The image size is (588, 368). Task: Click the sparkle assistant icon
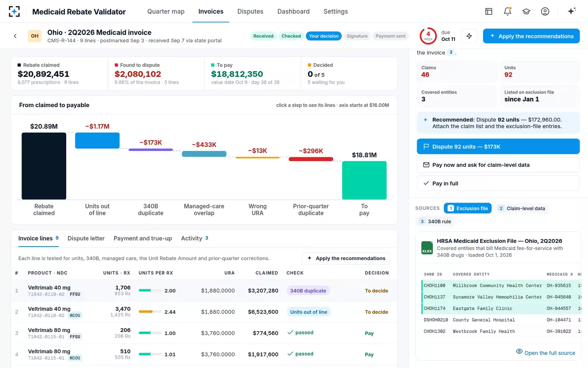[x=572, y=11]
